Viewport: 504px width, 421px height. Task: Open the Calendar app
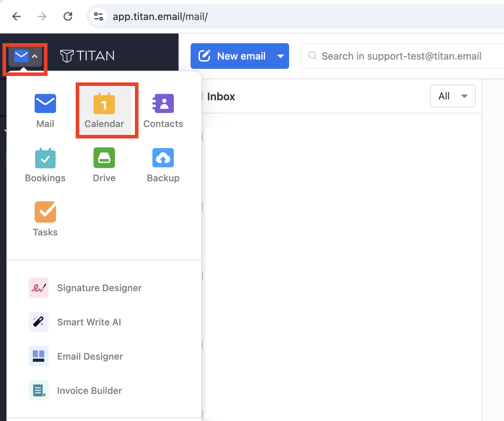coord(104,111)
